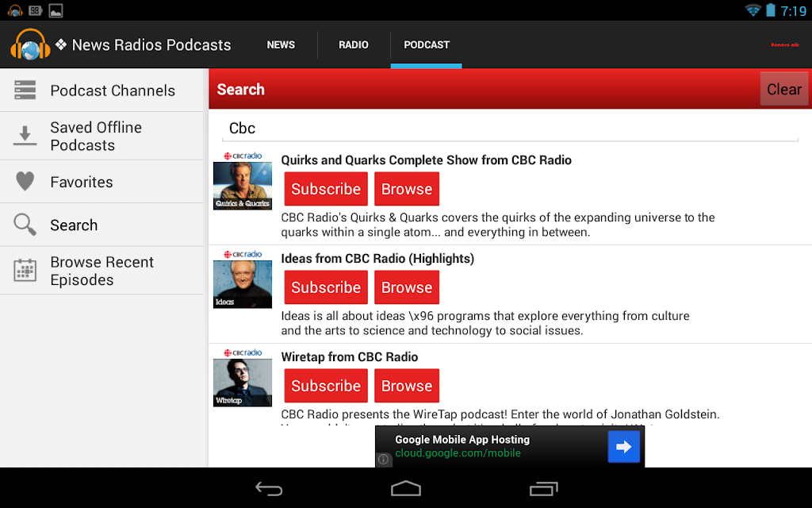Viewport: 812px width, 508px height.
Task: Tap Google Mobile App Hosting ad text
Action: click(462, 440)
